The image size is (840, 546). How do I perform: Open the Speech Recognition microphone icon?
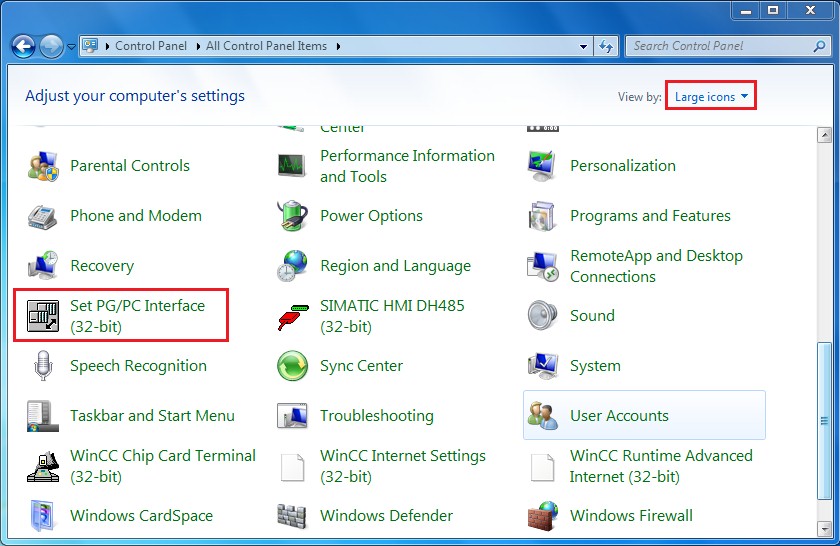pos(43,365)
